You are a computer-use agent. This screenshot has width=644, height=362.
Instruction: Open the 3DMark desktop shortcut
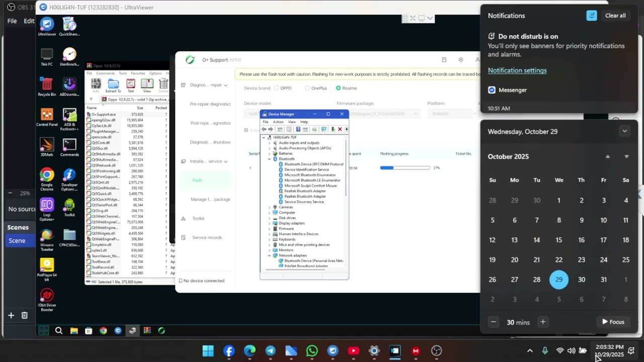pyautogui.click(x=47, y=147)
